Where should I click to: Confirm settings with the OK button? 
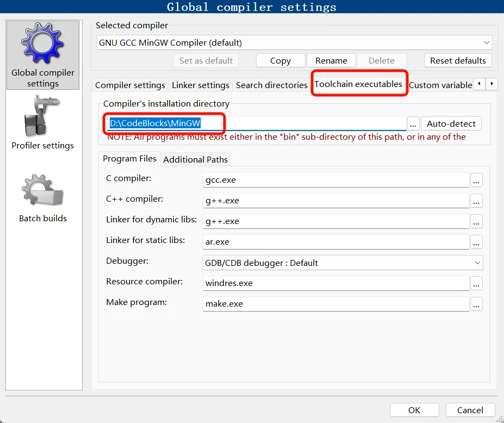pyautogui.click(x=414, y=410)
